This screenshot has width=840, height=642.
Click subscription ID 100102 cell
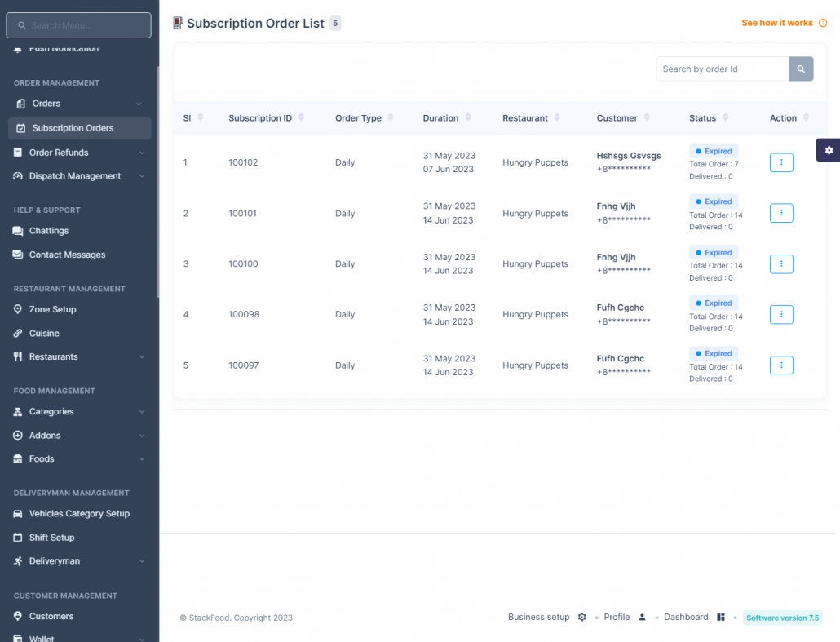tap(243, 162)
